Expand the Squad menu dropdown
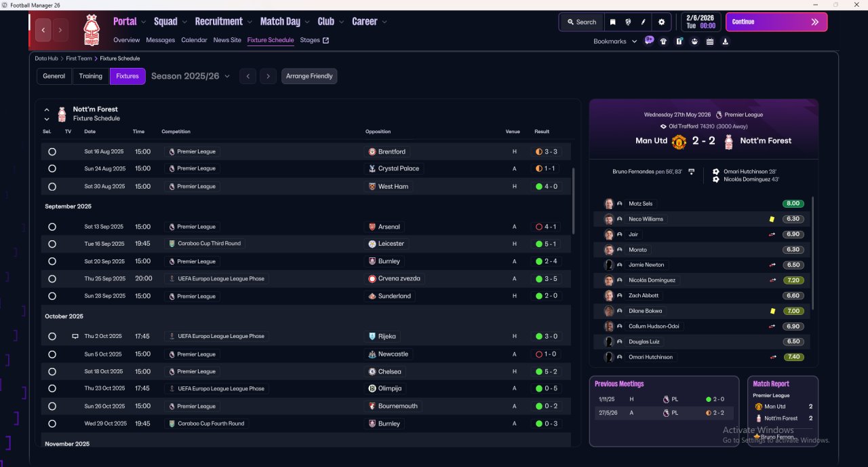Viewport: 868px width, 467px height. pos(184,22)
